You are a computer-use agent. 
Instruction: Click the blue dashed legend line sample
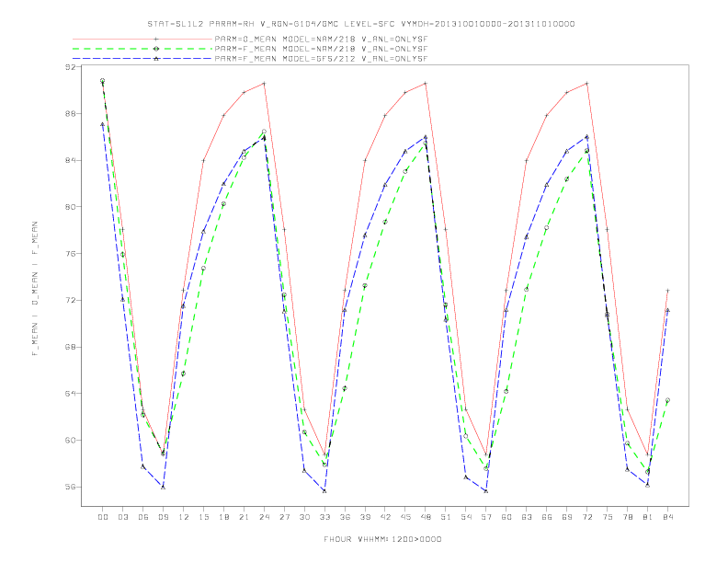tap(142, 59)
